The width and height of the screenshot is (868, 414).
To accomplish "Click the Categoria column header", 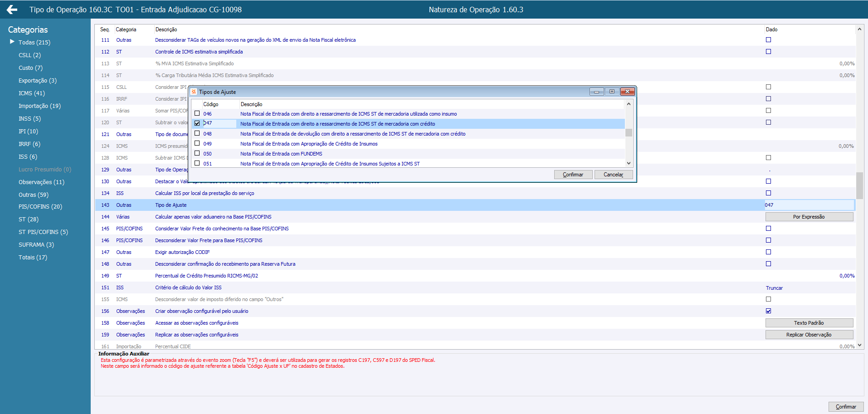I will tap(126, 29).
